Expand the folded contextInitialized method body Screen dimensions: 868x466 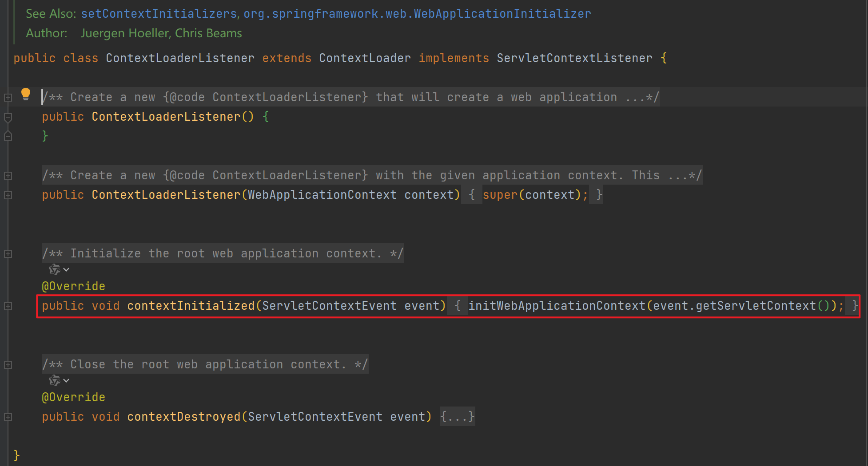click(8, 306)
